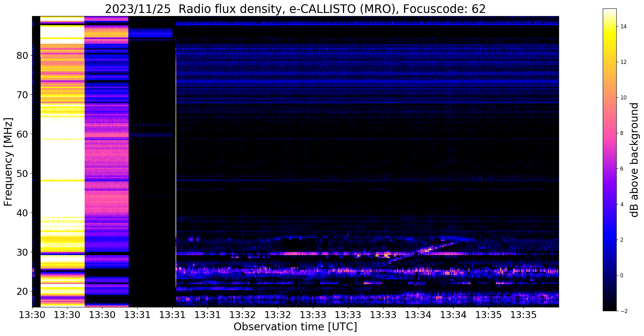Click the colorbar tick label 6
This screenshot has width=644, height=336.
[621, 169]
